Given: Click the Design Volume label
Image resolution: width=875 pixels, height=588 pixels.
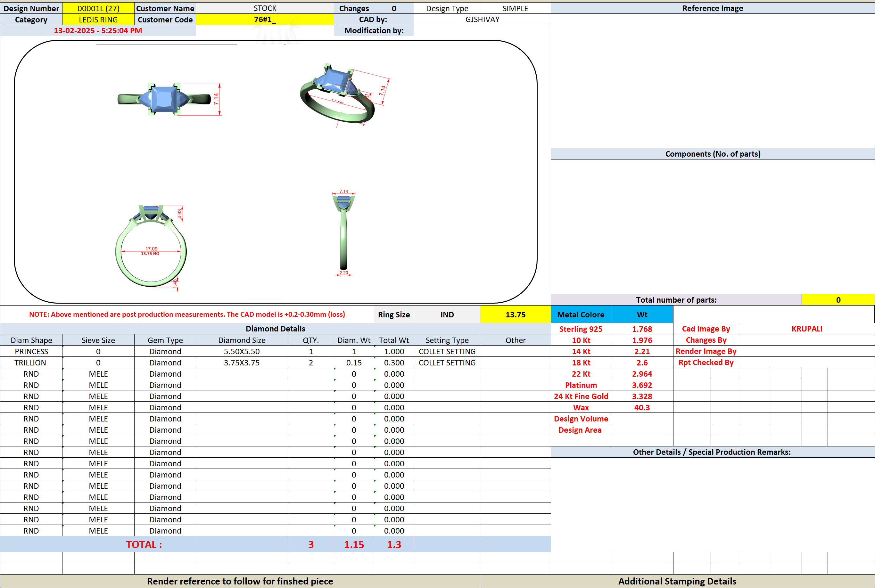Looking at the screenshot, I should [x=581, y=419].
